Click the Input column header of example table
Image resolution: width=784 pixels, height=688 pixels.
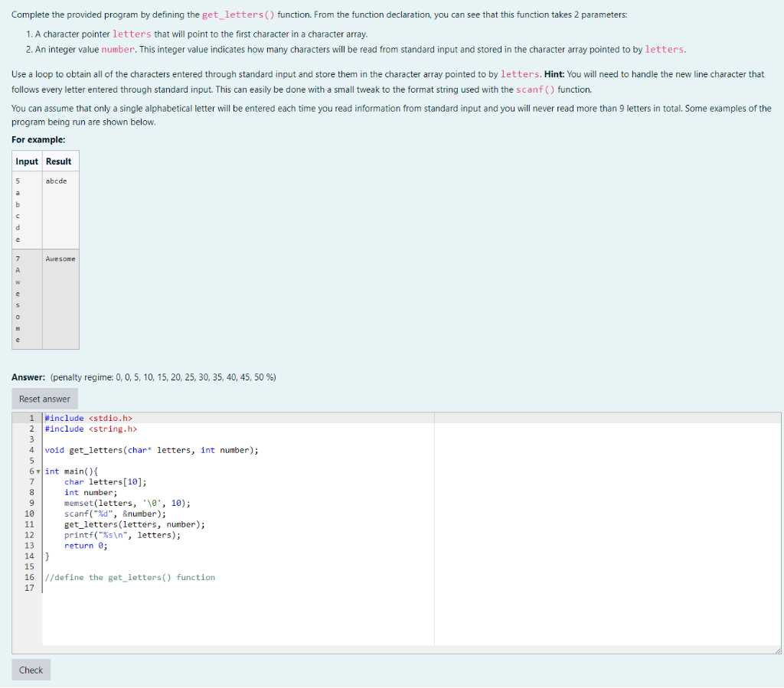[x=26, y=161]
